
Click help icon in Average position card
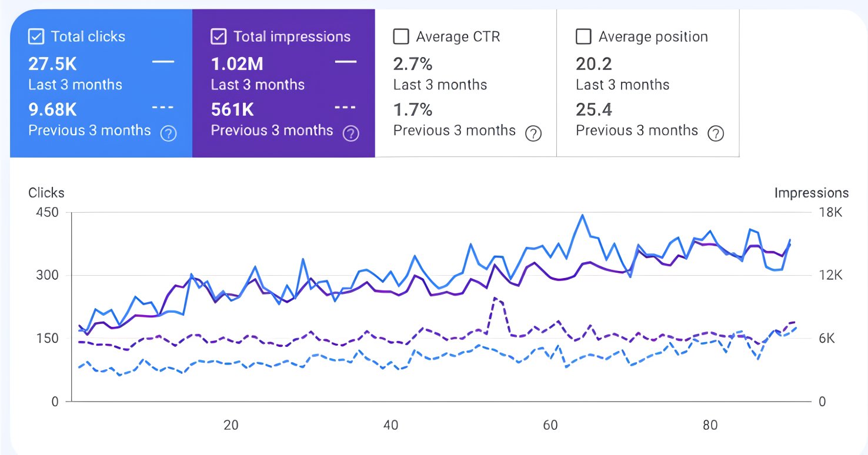tap(715, 133)
